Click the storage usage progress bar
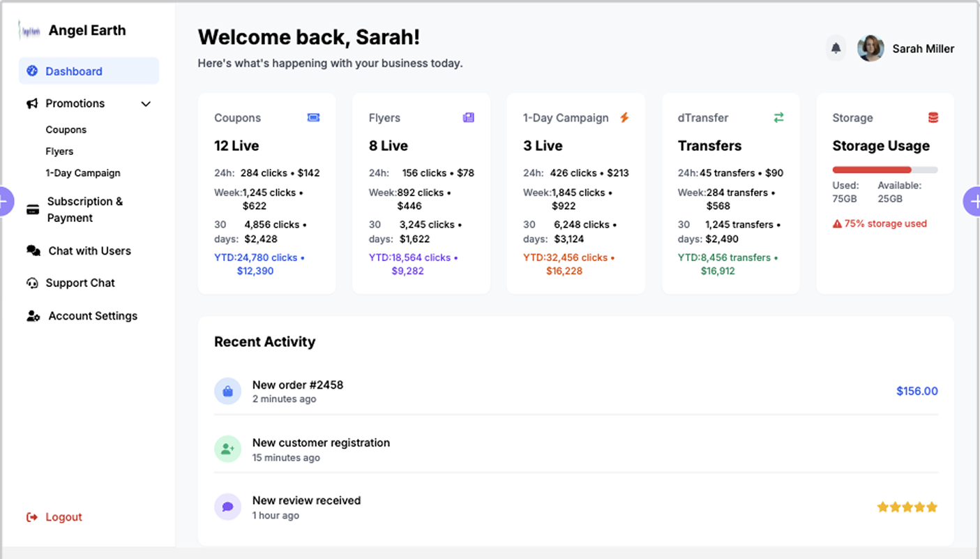The height and width of the screenshot is (559, 980). 884,170
